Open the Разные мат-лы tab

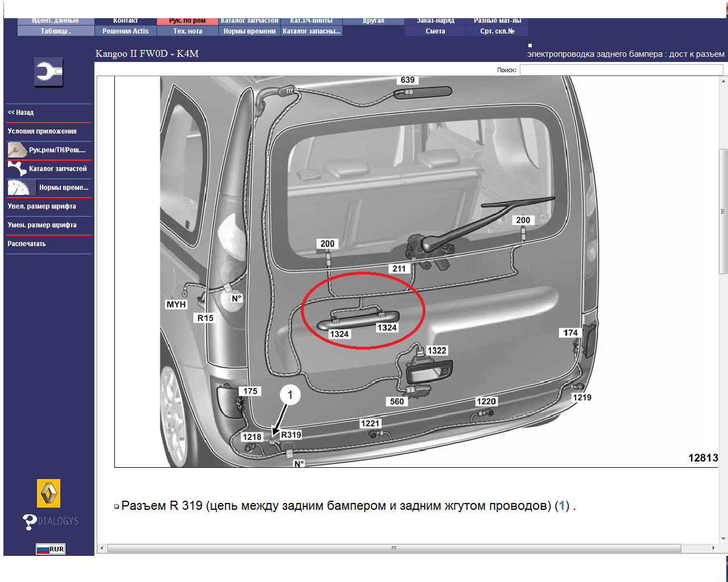[498, 21]
